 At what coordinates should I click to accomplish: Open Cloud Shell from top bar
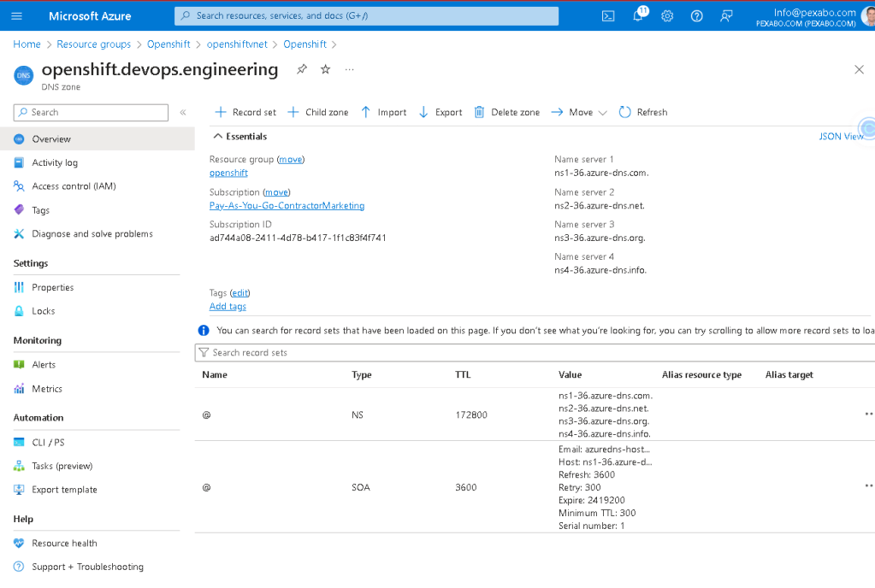(608, 16)
